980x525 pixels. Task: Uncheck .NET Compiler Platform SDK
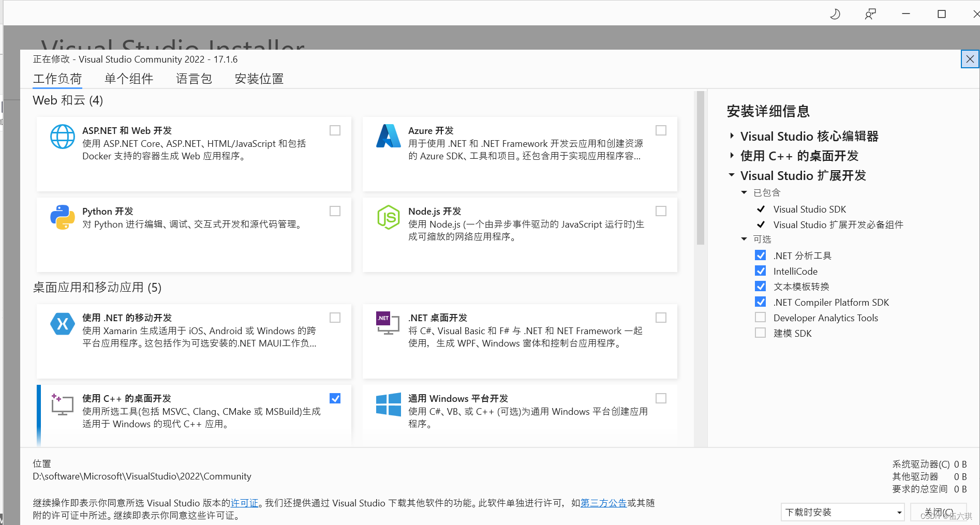click(x=761, y=302)
